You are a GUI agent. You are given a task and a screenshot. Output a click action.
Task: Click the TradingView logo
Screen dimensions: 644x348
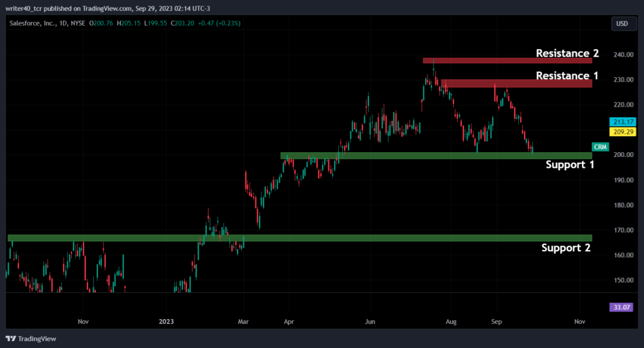click(x=31, y=339)
